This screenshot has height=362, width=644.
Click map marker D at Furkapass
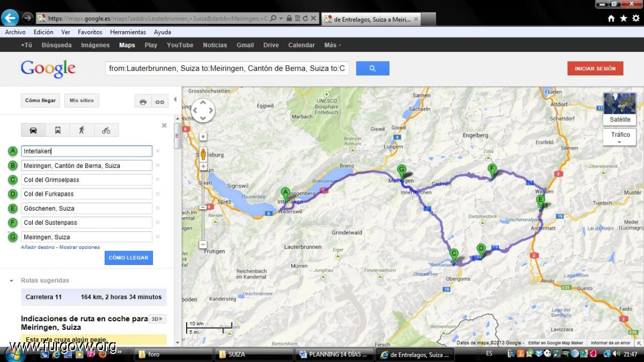481,251
